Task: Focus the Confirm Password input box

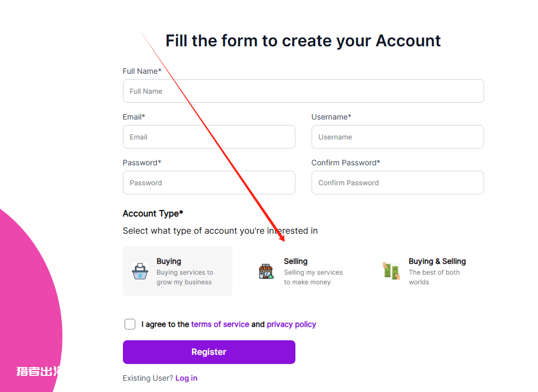Action: point(398,183)
